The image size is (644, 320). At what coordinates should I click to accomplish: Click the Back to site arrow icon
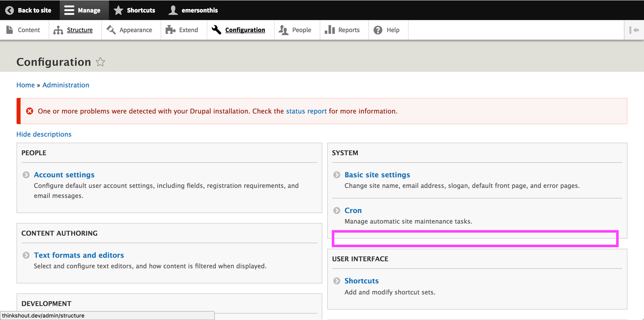coord(10,10)
